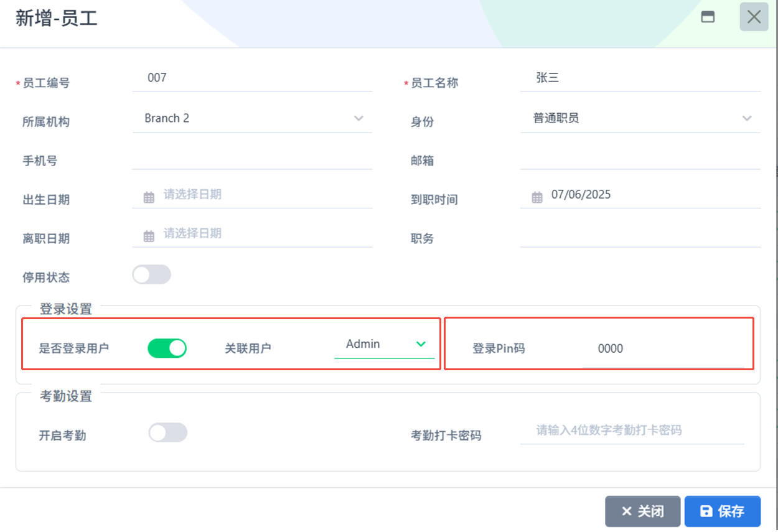
Task: Focus the 职务 input field
Action: 640,235
